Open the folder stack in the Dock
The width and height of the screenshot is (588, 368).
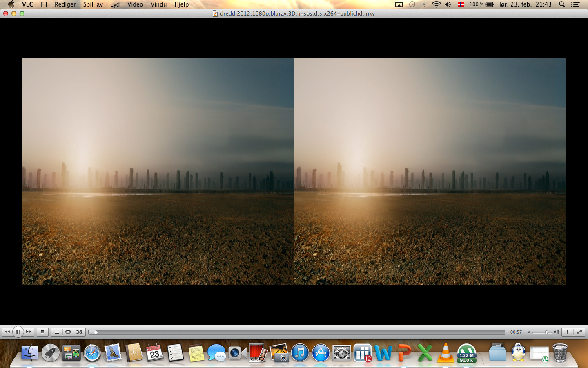click(x=497, y=353)
